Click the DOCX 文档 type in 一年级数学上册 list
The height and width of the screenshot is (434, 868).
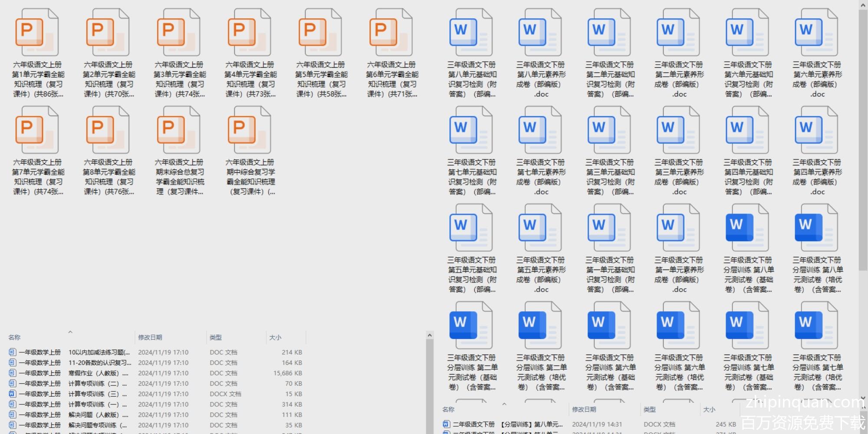click(x=225, y=394)
